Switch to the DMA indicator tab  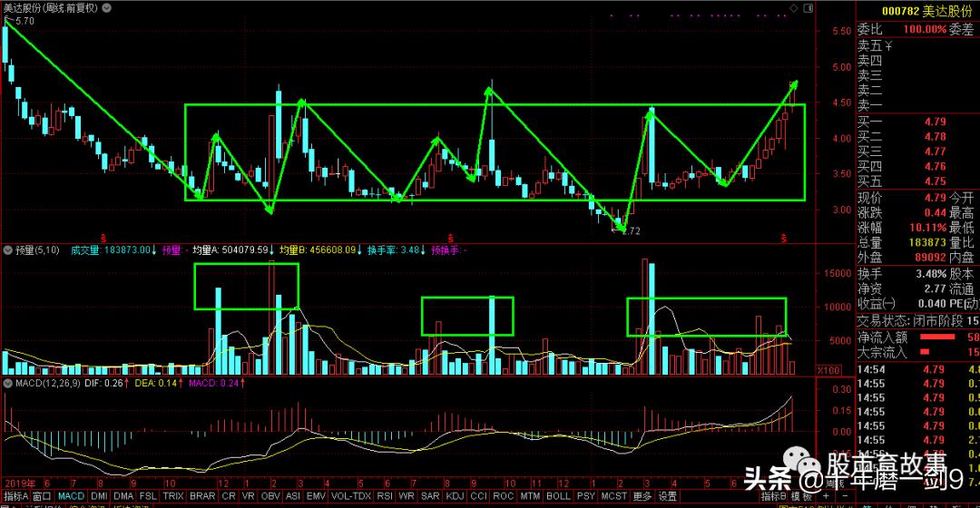click(x=123, y=496)
